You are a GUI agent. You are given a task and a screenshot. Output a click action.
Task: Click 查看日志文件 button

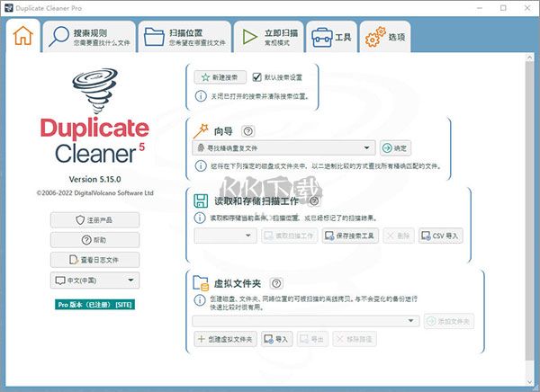pos(94,260)
